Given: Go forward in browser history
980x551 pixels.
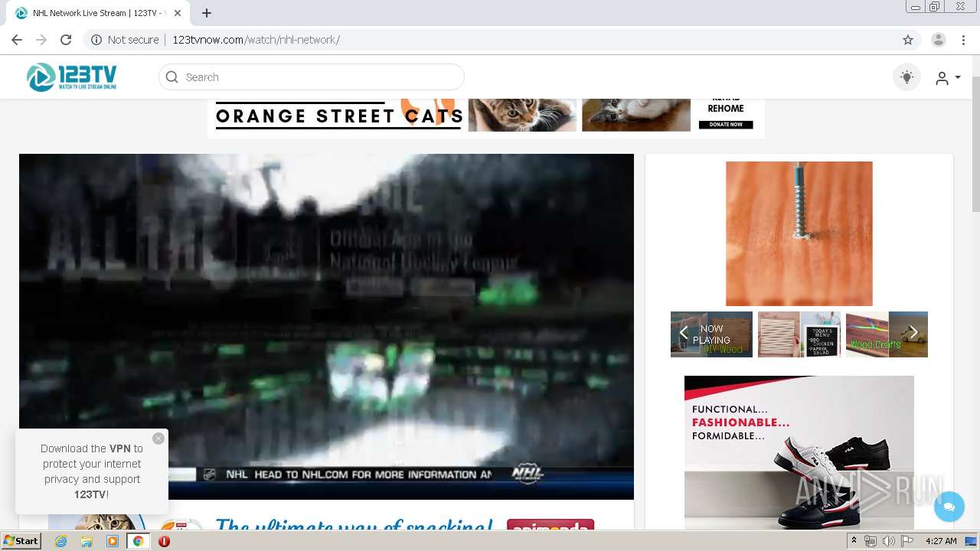Looking at the screenshot, I should click(x=41, y=40).
